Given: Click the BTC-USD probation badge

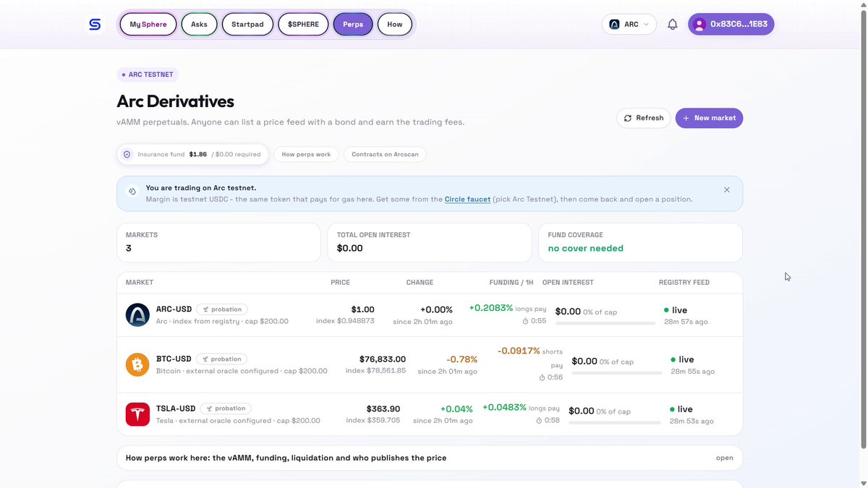Looking at the screenshot, I should click(x=222, y=359).
